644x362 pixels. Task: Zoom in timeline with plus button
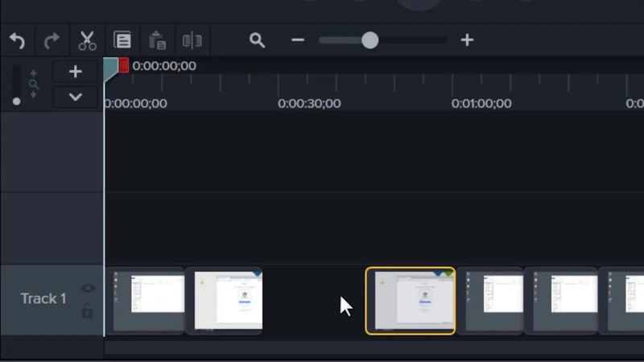tap(467, 39)
